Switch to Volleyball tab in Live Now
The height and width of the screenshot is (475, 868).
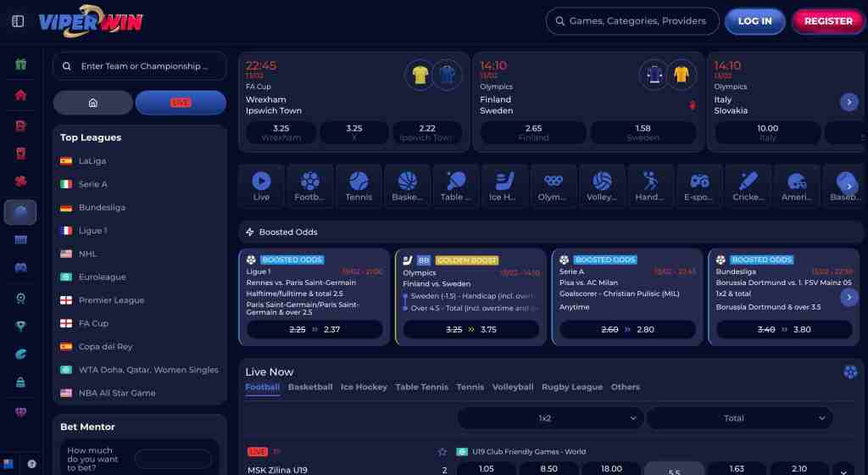click(x=513, y=387)
